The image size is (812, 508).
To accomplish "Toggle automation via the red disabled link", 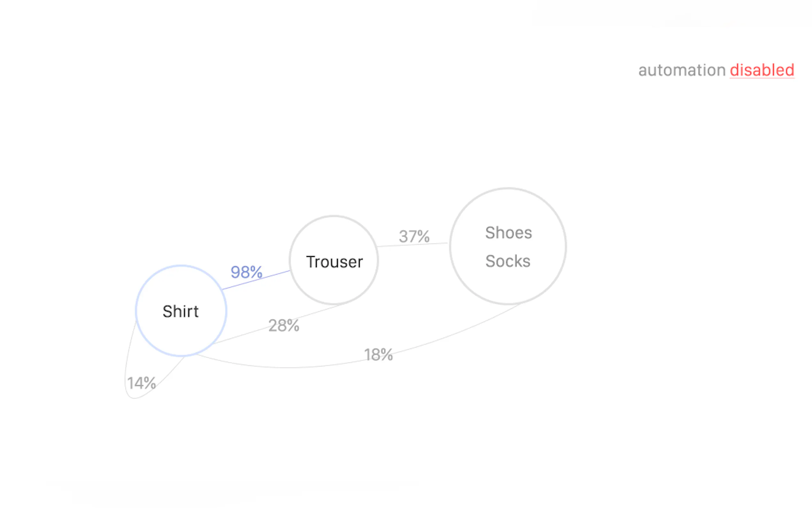I will [x=761, y=70].
